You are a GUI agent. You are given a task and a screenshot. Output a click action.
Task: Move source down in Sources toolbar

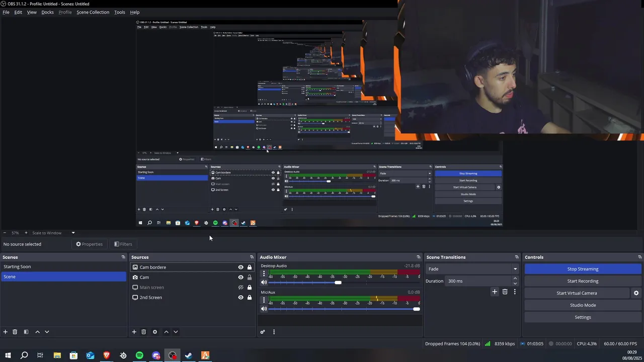tap(176, 332)
